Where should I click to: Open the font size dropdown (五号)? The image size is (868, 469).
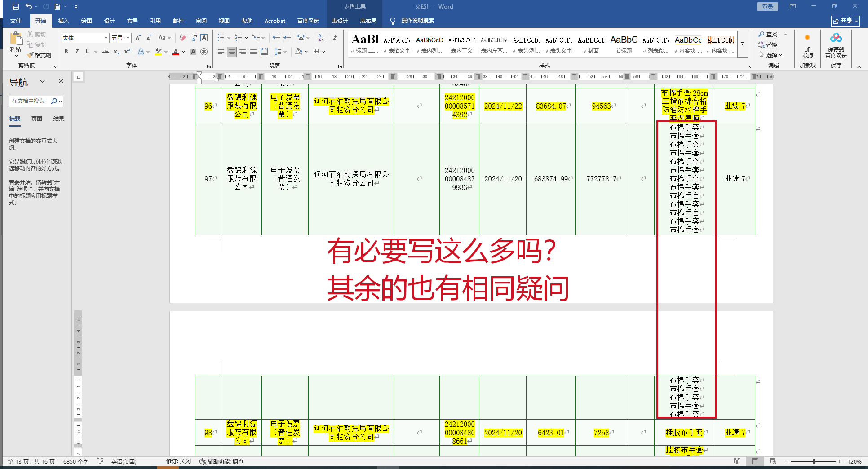[x=128, y=38]
